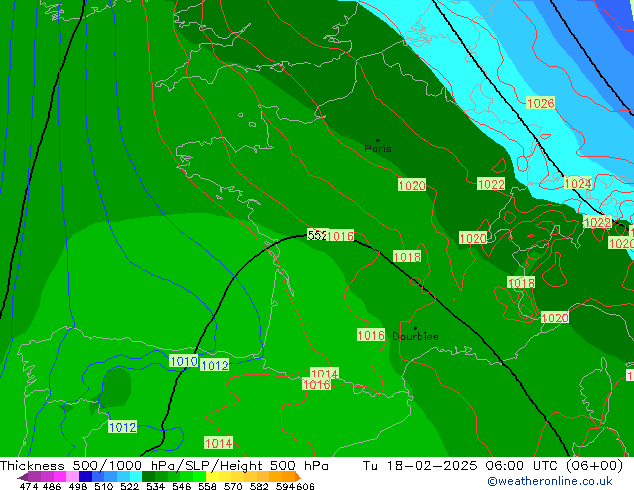
Task: Click the 594 legend value
Action: click(285, 486)
